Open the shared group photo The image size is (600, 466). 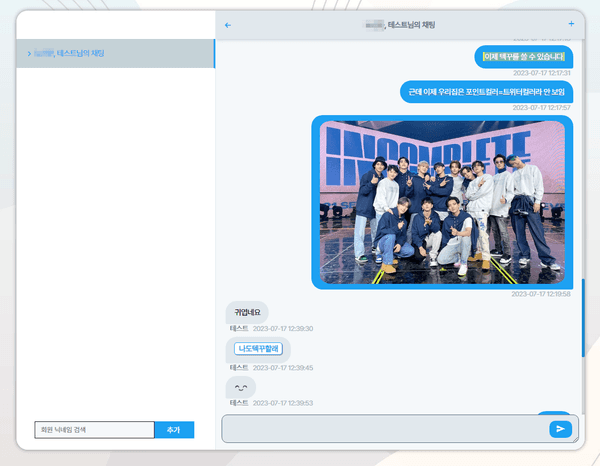(442, 203)
